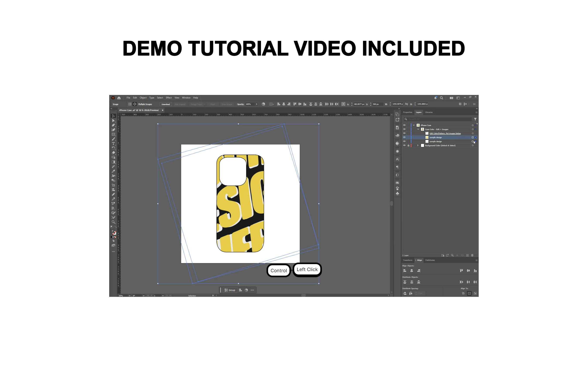Toggle constrain width and height link
The image size is (588, 392).
(407, 104)
